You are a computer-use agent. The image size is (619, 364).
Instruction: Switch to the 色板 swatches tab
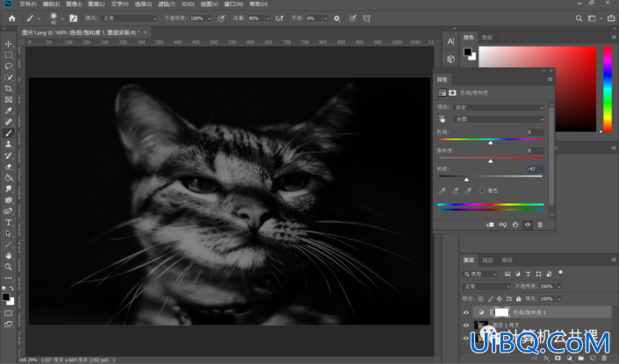[x=486, y=37]
